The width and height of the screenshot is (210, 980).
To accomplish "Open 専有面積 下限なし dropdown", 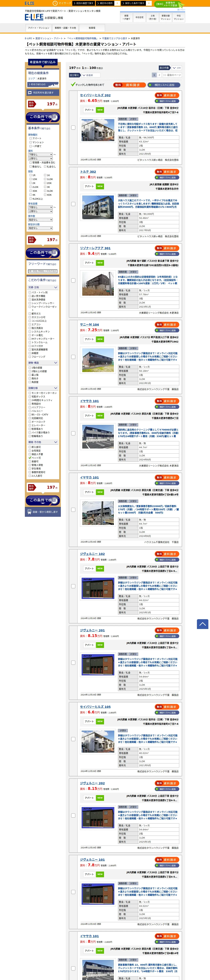I will 40,207.
